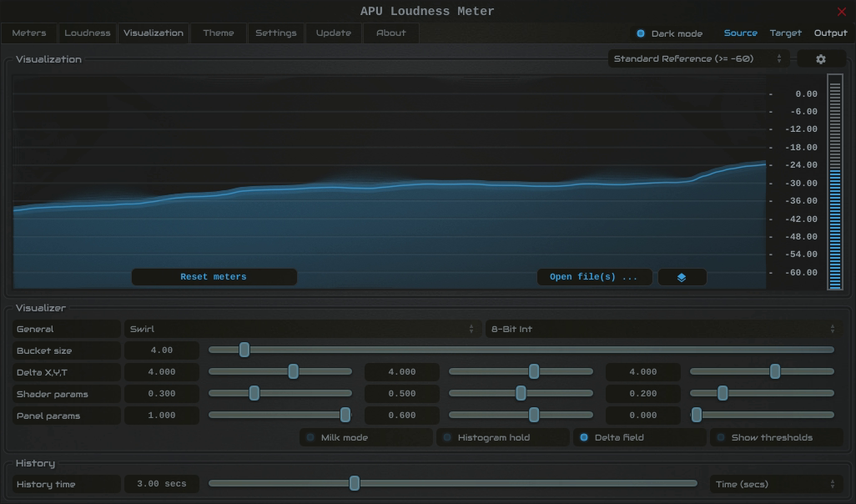This screenshot has width=856, height=504.
Task: Click the second Delta X,Y,T slider handle
Action: pos(534,371)
